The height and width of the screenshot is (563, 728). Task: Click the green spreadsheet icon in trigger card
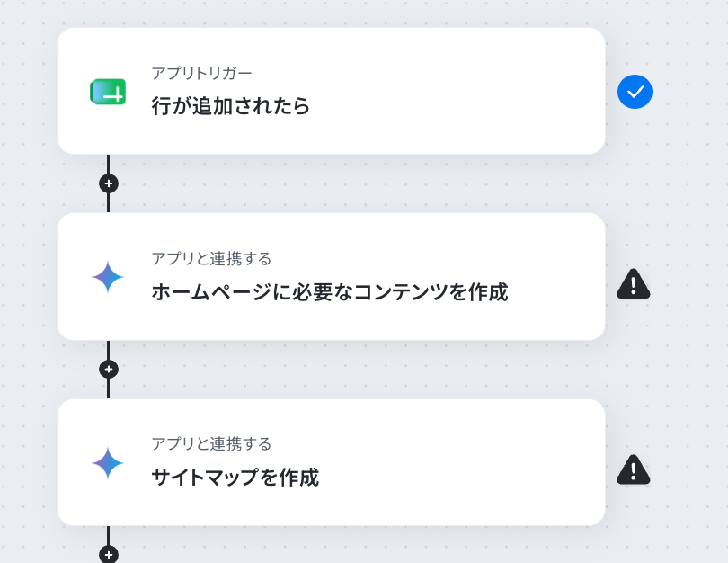(x=108, y=92)
